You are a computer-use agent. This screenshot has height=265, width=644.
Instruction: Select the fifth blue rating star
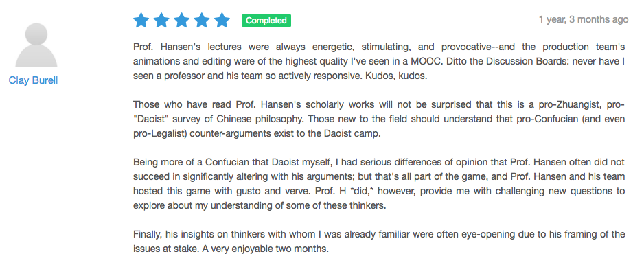[222, 20]
